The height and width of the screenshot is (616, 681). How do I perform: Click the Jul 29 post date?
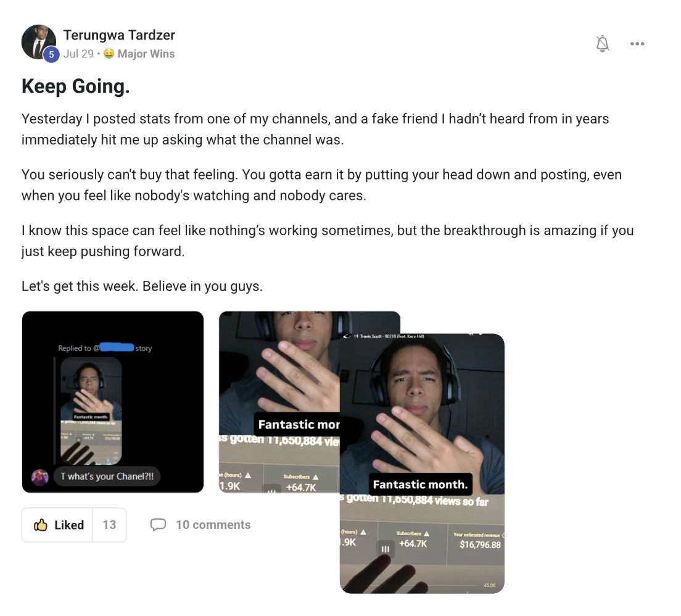pyautogui.click(x=78, y=54)
